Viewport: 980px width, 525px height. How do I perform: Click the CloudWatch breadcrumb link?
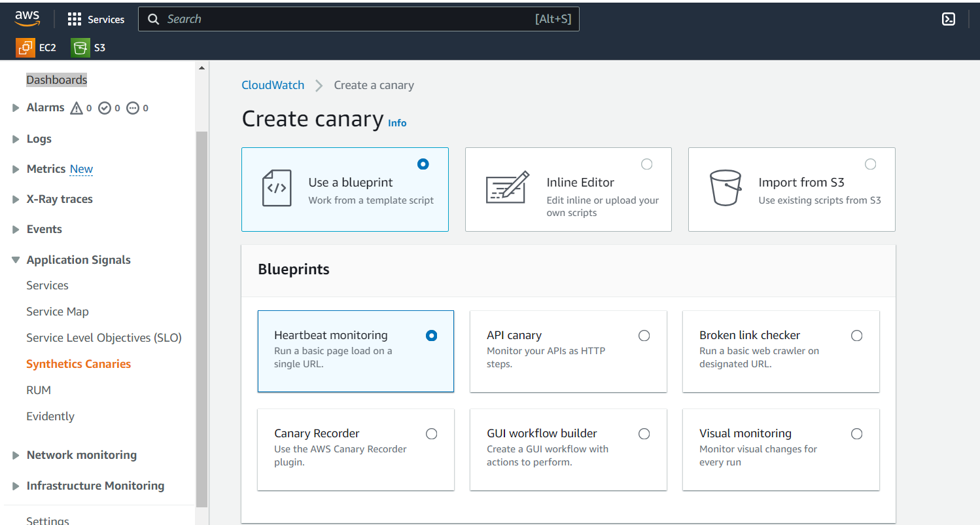coord(273,85)
